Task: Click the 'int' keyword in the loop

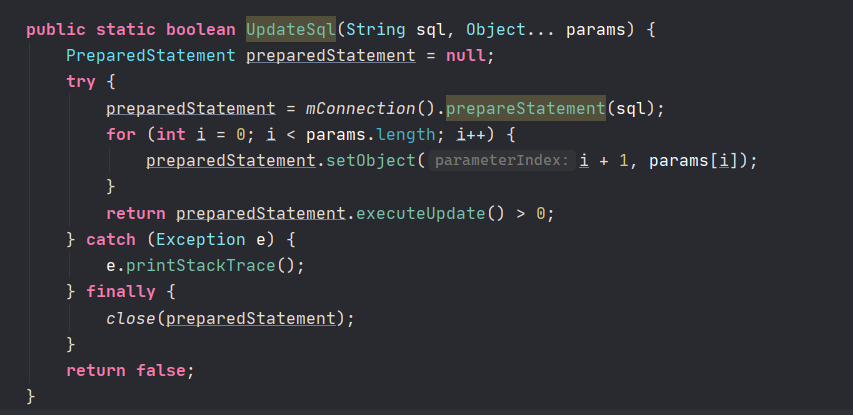Action: click(171, 134)
